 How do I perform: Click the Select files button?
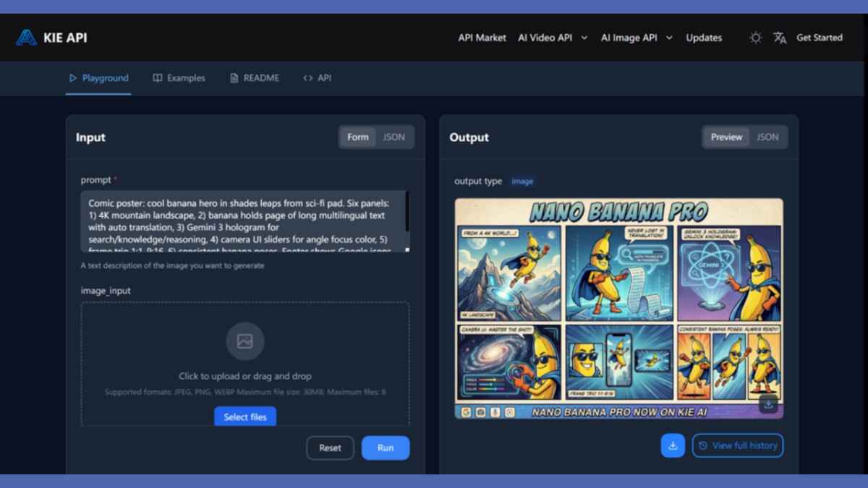[245, 416]
